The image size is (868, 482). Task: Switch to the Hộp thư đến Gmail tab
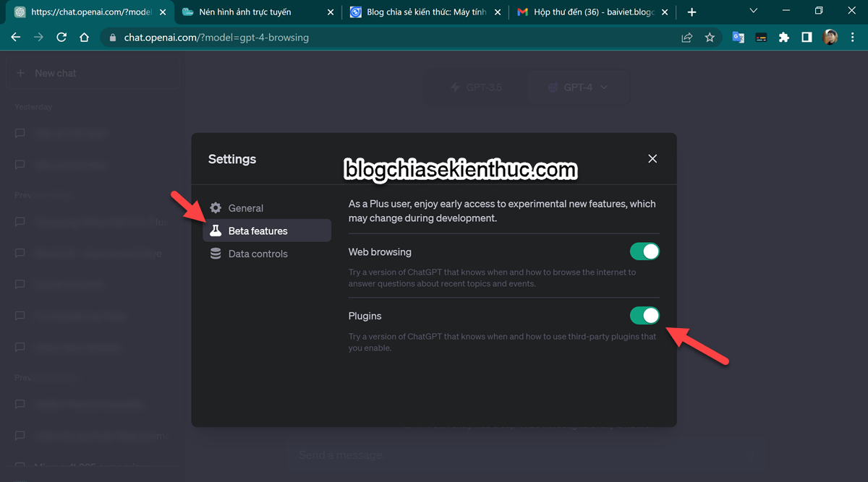coord(594,12)
